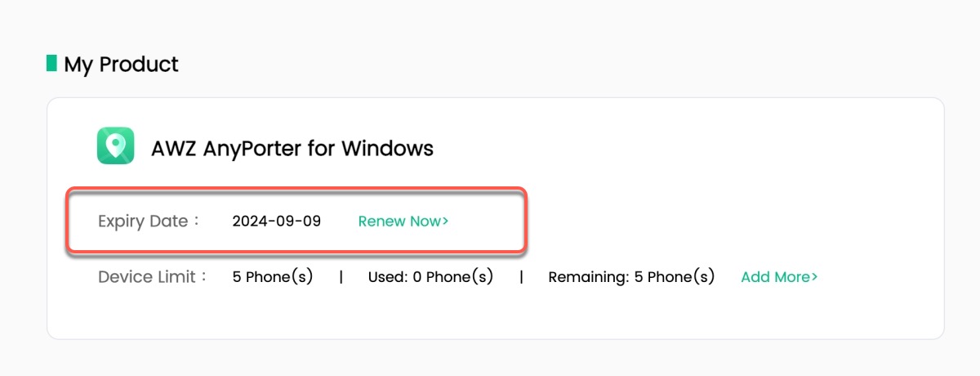Screen dimensions: 980x376
Task: Click the arrow after Add More
Action: coord(814,277)
